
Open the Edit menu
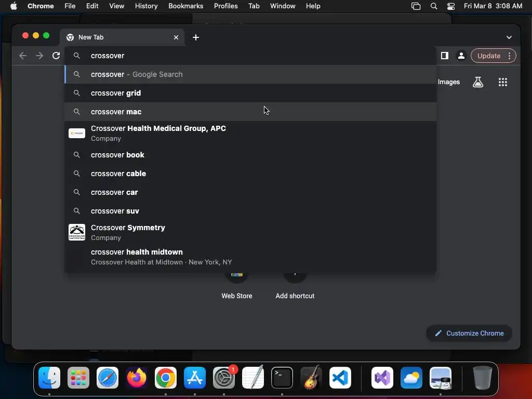click(x=92, y=6)
